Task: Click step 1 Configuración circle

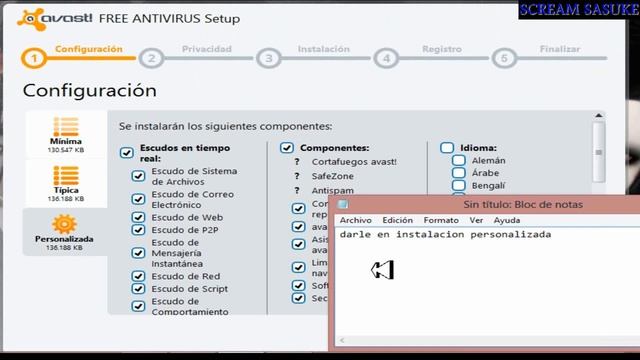Action: tap(34, 58)
